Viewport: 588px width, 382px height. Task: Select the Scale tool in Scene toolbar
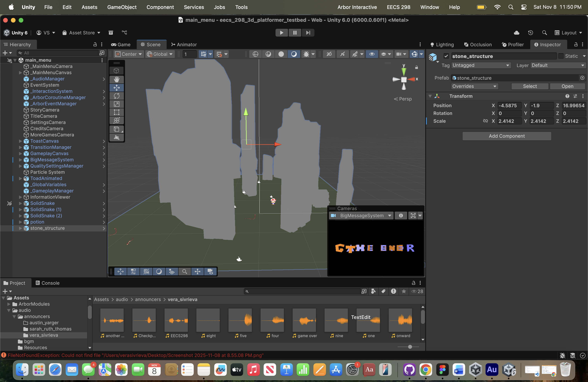pyautogui.click(x=117, y=104)
